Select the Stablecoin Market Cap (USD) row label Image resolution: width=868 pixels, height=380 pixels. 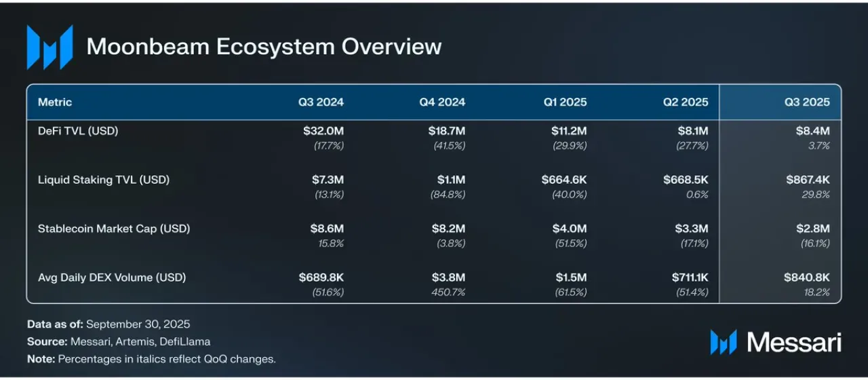[114, 229]
